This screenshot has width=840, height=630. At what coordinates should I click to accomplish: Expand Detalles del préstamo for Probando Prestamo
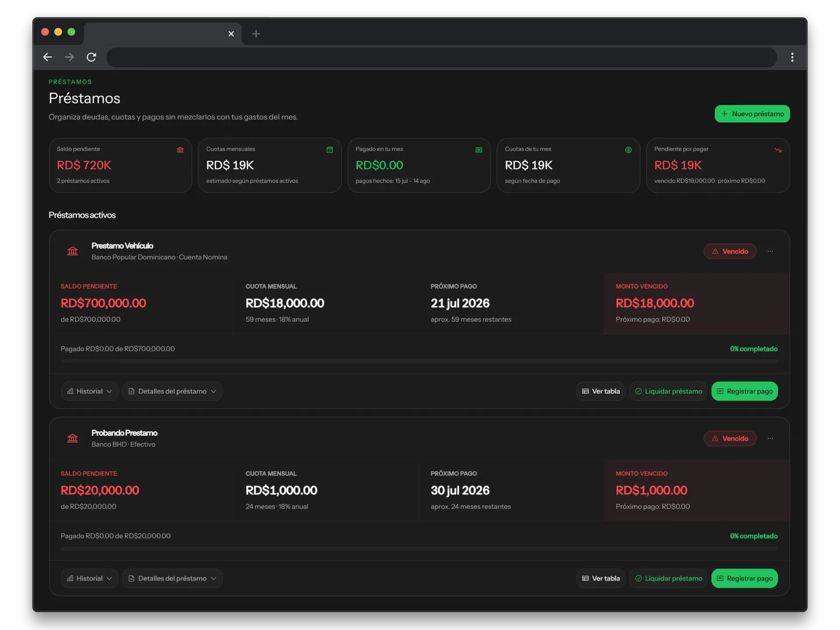(x=172, y=578)
